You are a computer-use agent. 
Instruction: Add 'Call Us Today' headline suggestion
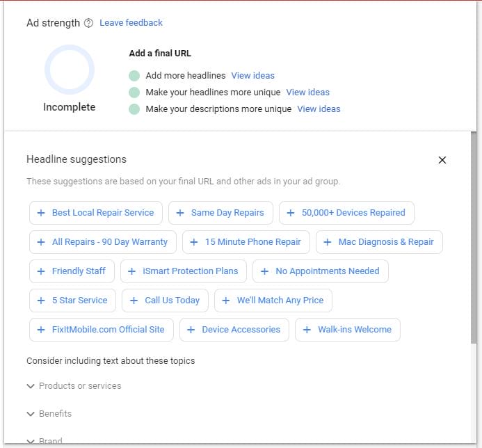point(165,301)
